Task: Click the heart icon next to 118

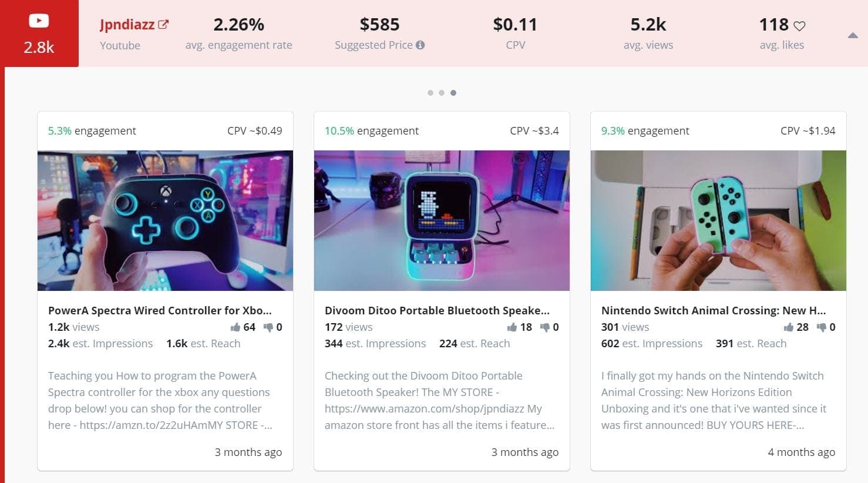Action: pos(799,26)
